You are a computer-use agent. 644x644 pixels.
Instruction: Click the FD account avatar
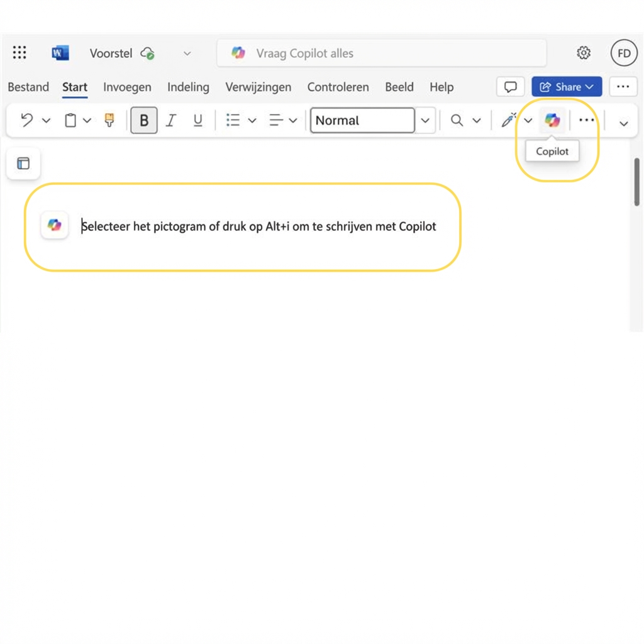click(623, 53)
